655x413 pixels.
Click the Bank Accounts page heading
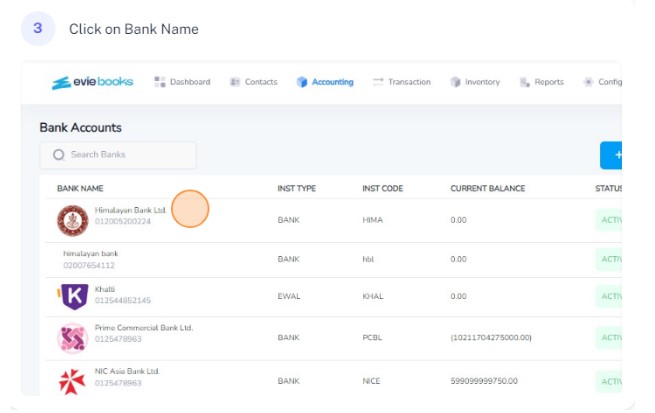coord(81,128)
